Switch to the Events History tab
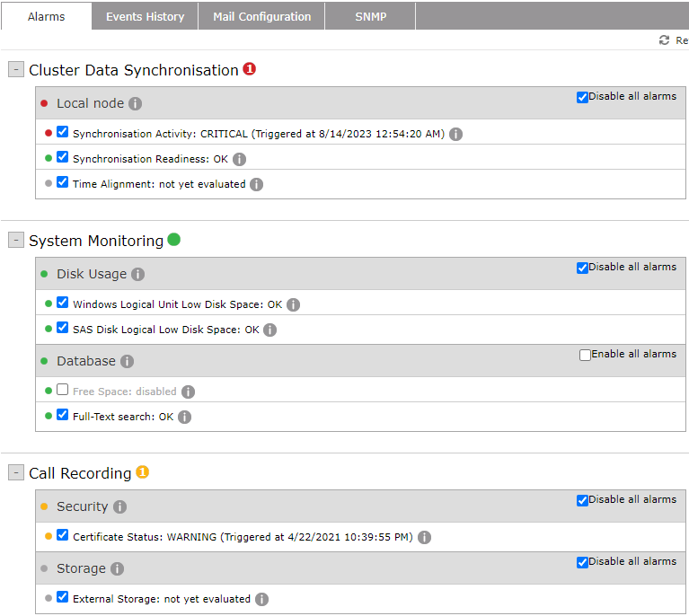This screenshot has height=616, width=689. click(145, 16)
